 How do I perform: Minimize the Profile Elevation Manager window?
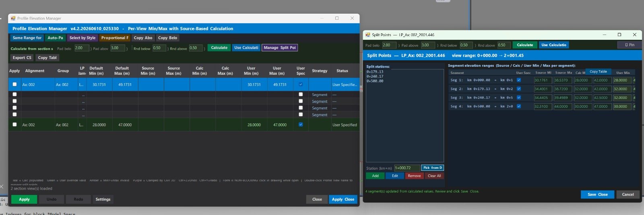pos(322,18)
